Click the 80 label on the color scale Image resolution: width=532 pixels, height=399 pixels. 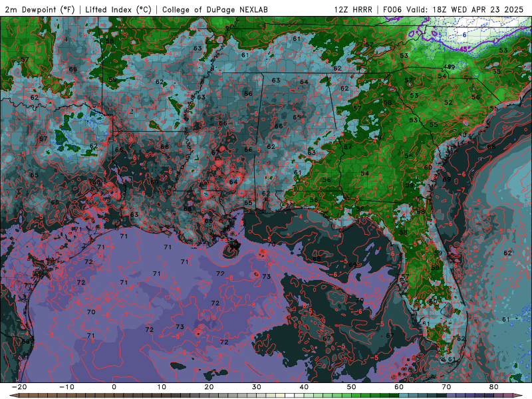tap(494, 387)
